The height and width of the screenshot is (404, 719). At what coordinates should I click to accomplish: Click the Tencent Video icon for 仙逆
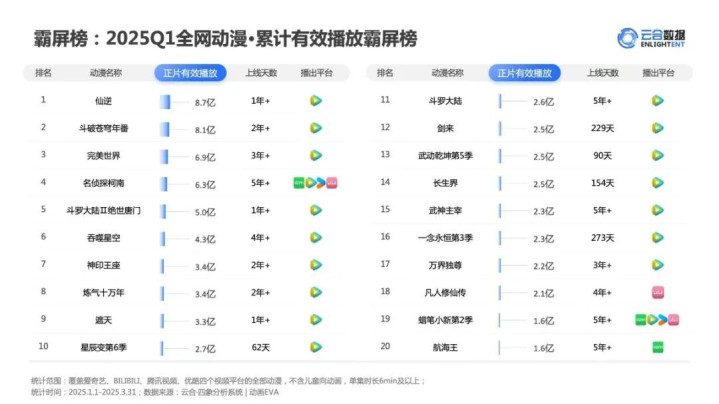click(315, 100)
